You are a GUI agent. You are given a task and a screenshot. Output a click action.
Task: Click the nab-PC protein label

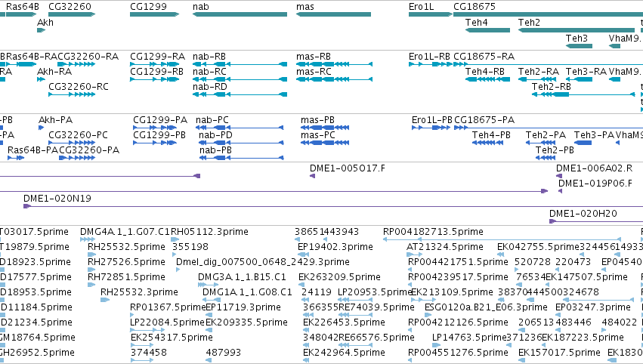212,119
